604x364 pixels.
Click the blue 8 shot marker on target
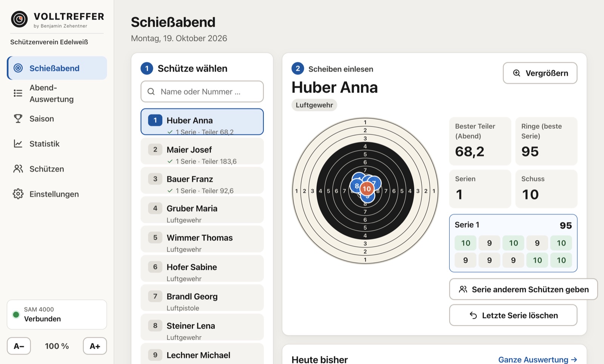click(x=356, y=186)
